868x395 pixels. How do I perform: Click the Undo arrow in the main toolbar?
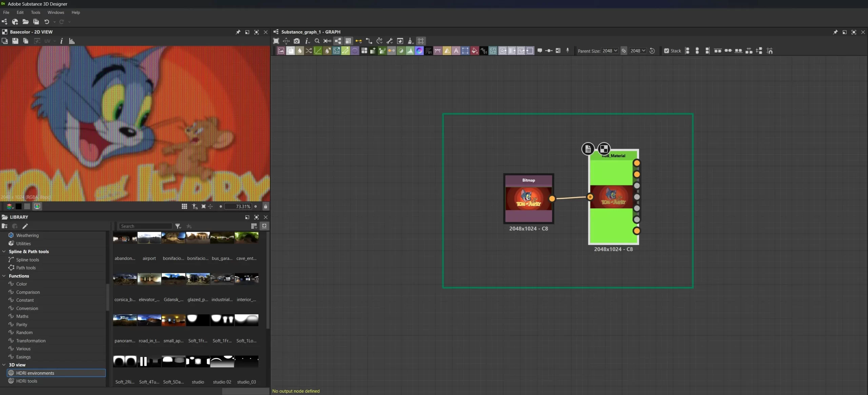pos(47,22)
